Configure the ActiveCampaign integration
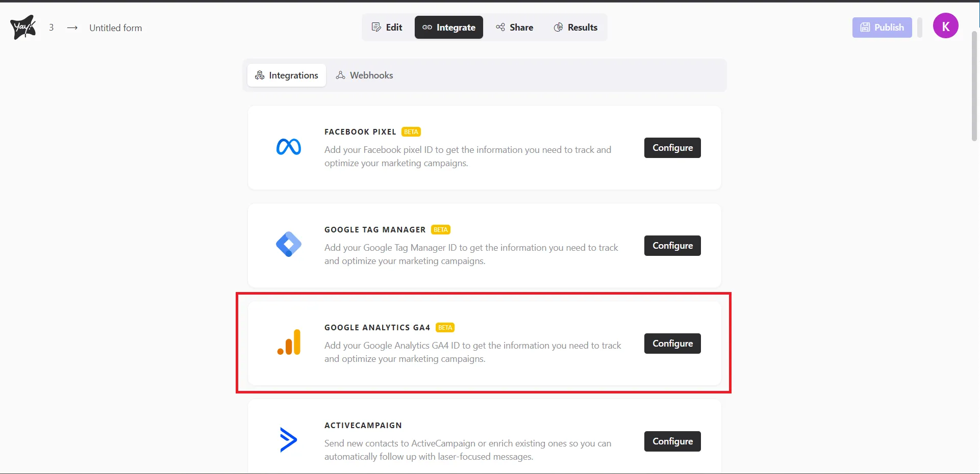This screenshot has height=474, width=980. pyautogui.click(x=672, y=441)
